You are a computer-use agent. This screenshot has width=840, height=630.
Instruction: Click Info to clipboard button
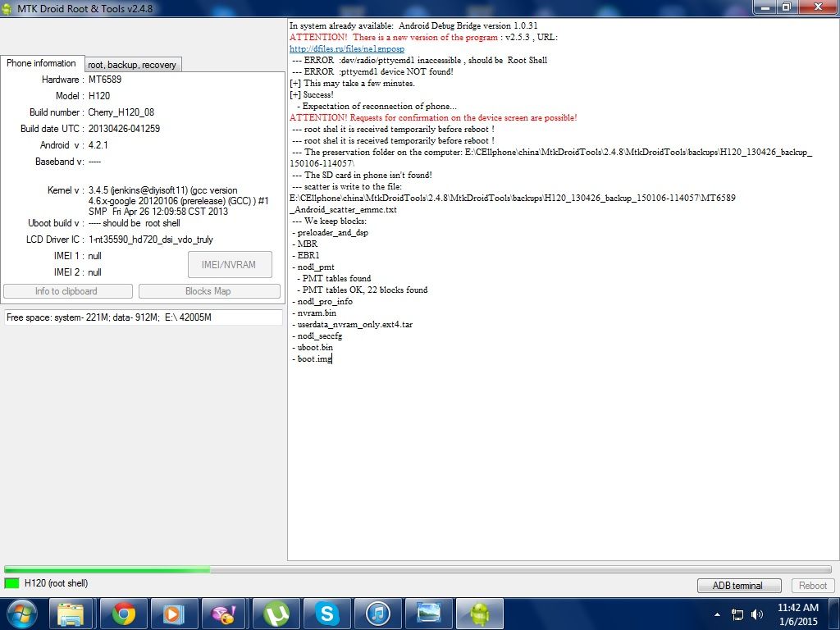point(67,291)
